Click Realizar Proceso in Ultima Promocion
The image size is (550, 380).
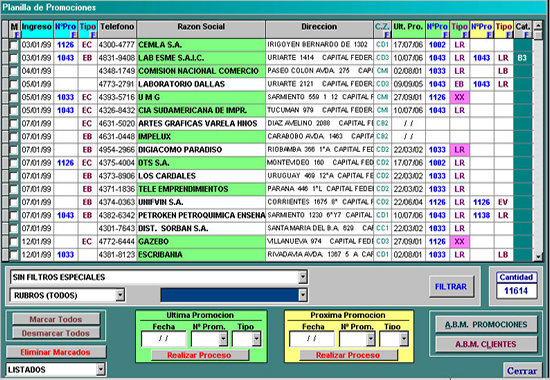[199, 355]
